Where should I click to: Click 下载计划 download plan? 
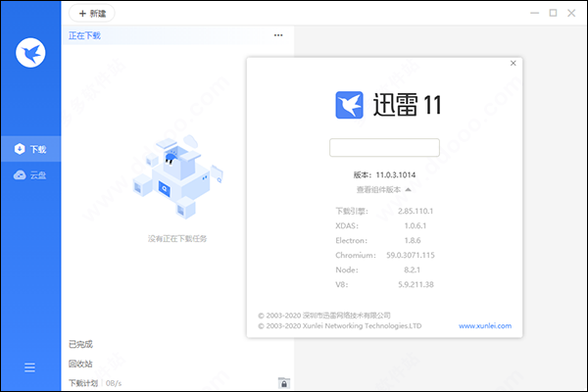point(83,383)
